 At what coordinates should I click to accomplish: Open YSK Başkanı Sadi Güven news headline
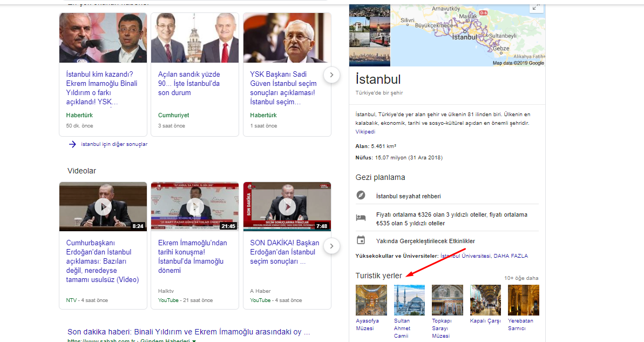283,88
